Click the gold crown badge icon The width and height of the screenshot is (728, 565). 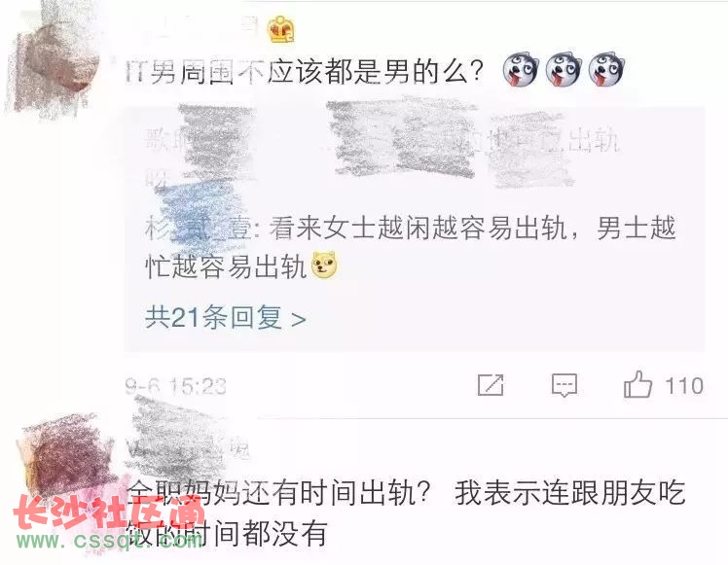pos(281,29)
